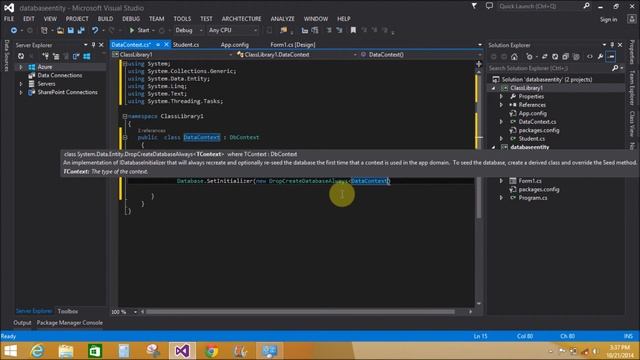Click the Save All toolbar icon
640x360 pixels.
coord(81,30)
